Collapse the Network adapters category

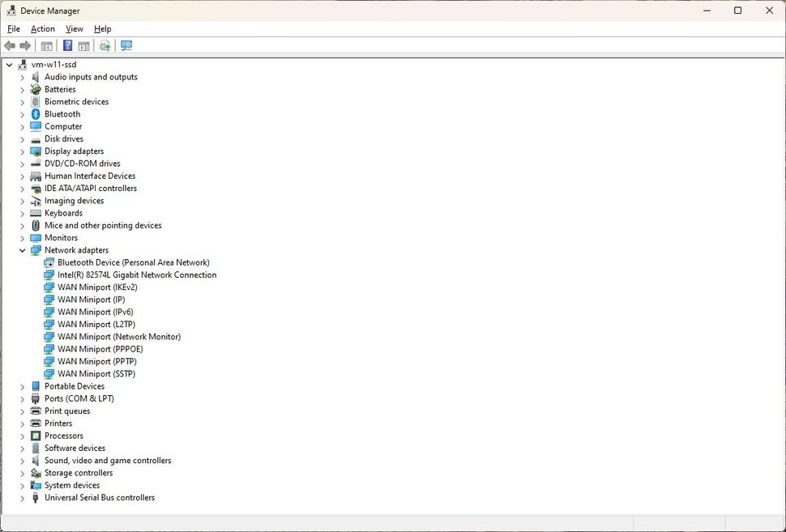tap(23, 250)
